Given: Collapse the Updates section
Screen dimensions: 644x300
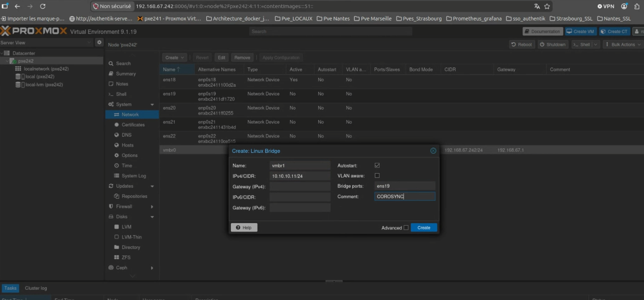Looking at the screenshot, I should point(152,186).
